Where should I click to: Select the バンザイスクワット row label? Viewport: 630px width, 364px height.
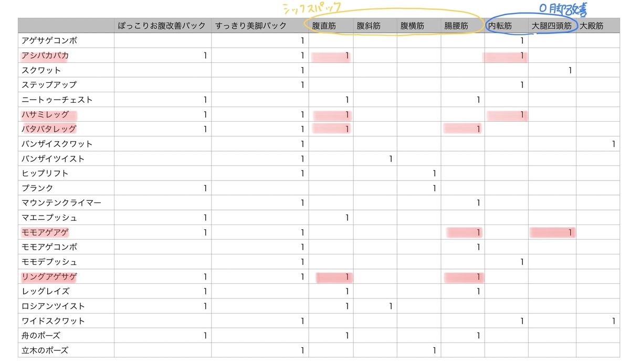57,144
